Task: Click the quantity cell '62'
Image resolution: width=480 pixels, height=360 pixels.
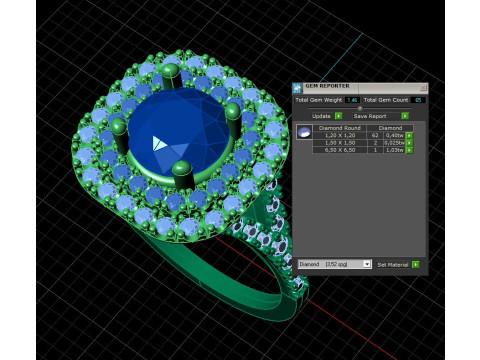Action: coord(375,135)
